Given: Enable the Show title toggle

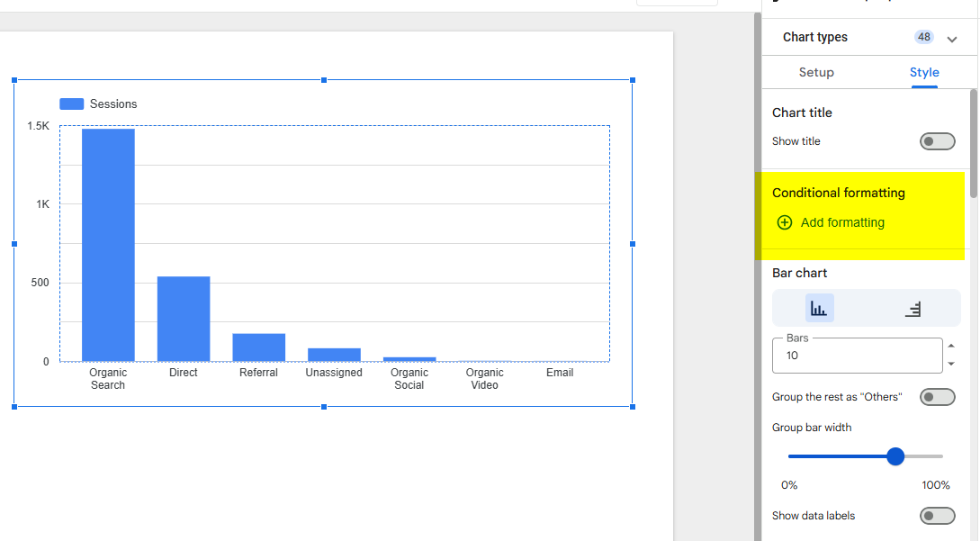Looking at the screenshot, I should [x=937, y=141].
